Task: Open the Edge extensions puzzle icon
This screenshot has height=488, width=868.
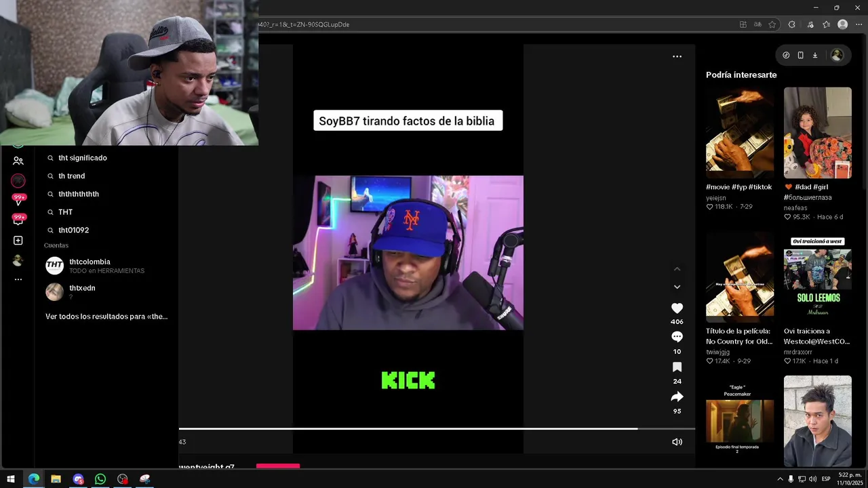Action: 791,24
